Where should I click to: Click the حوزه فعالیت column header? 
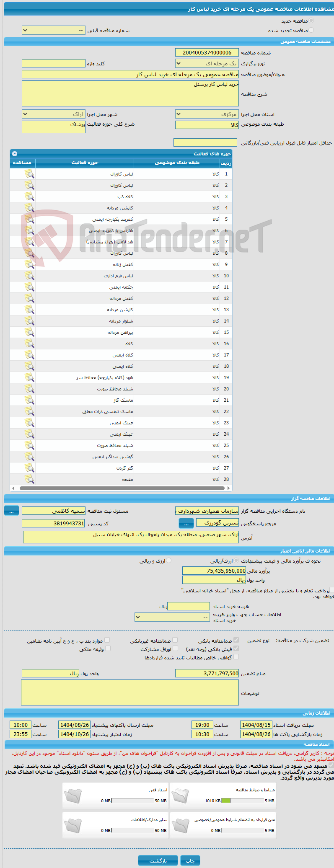coord(85,163)
